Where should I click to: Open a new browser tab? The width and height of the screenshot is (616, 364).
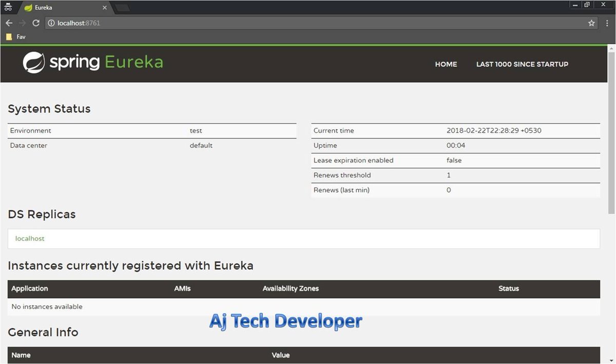tap(122, 7)
